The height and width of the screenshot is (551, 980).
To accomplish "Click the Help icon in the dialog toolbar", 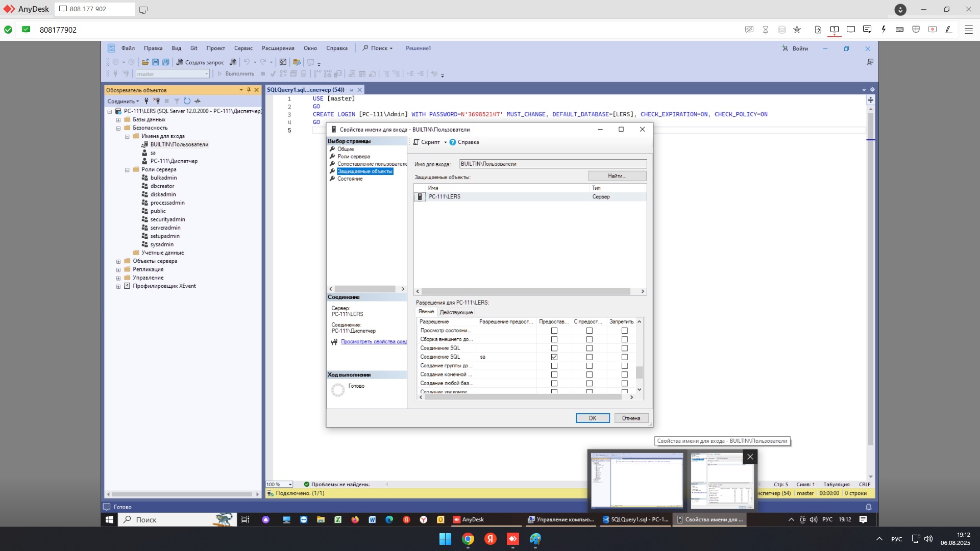I will click(x=453, y=142).
